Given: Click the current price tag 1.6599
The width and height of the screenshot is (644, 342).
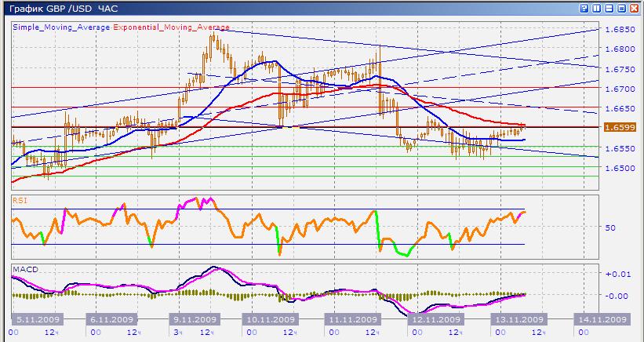Looking at the screenshot, I should [620, 128].
